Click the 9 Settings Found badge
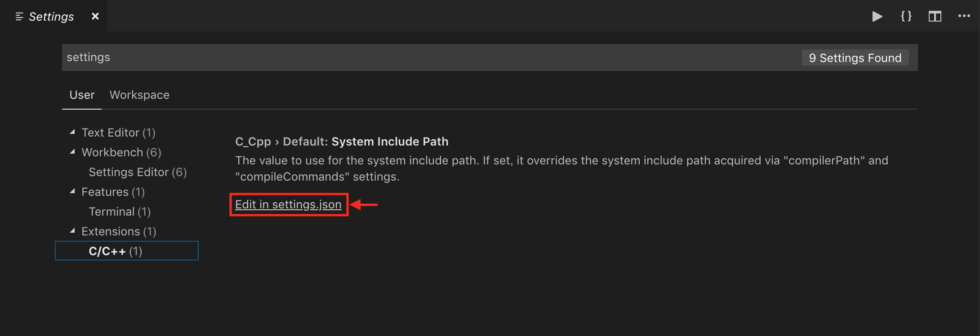The height and width of the screenshot is (336, 980). [x=855, y=57]
